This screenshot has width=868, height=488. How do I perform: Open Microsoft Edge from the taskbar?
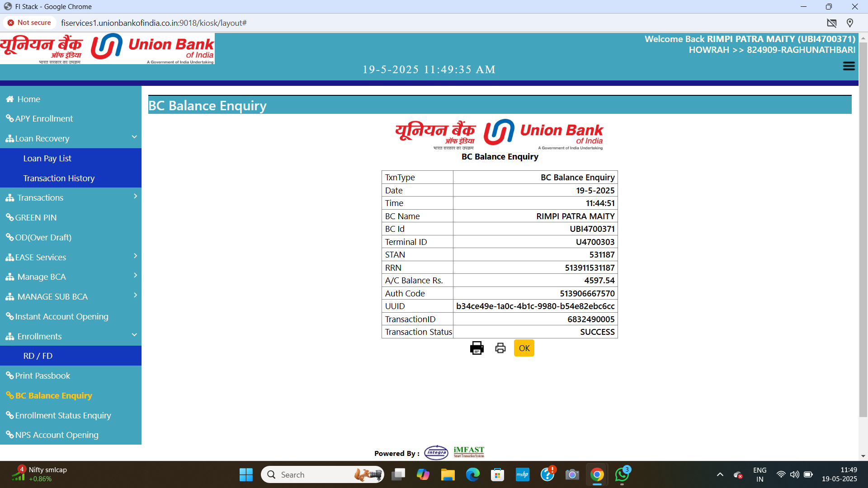[x=472, y=474]
